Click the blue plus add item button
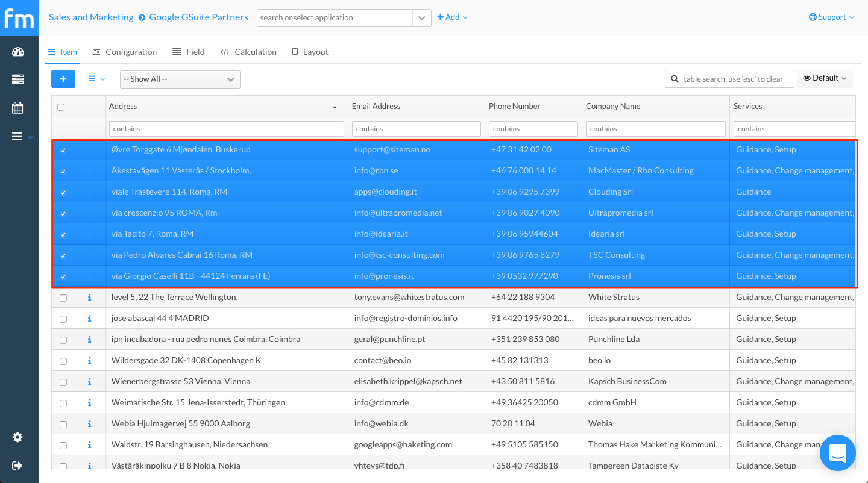The image size is (868, 483). tap(63, 79)
